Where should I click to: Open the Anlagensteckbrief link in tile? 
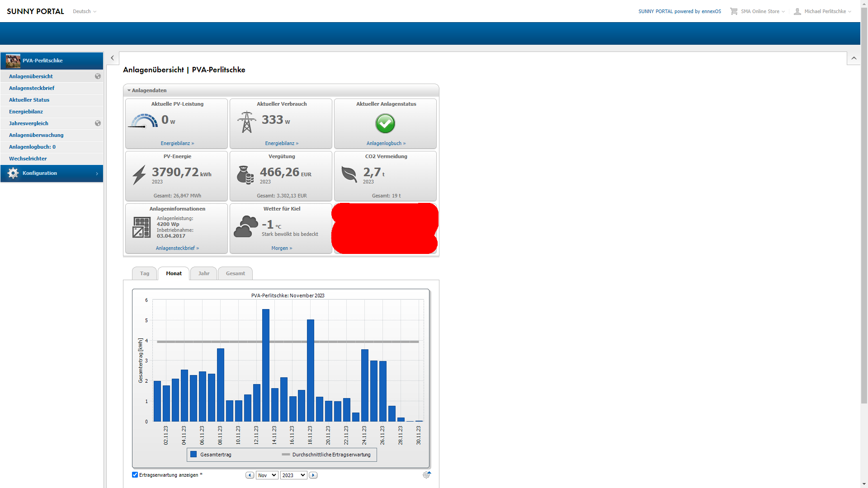(x=177, y=248)
